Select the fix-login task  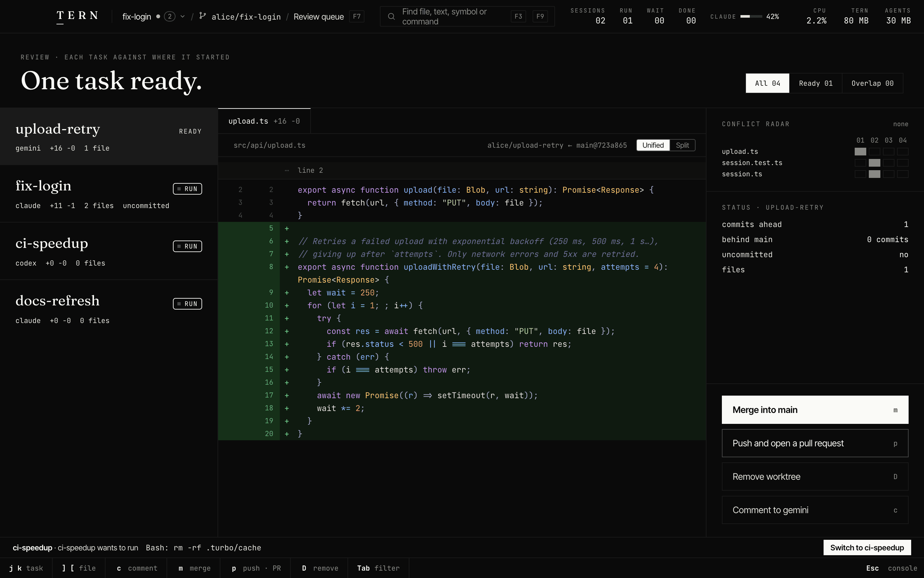point(109,194)
